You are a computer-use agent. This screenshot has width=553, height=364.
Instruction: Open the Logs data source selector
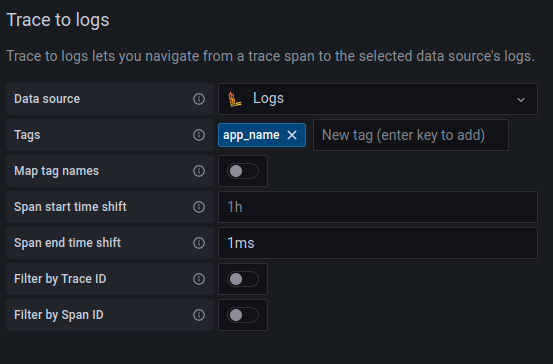click(x=378, y=99)
